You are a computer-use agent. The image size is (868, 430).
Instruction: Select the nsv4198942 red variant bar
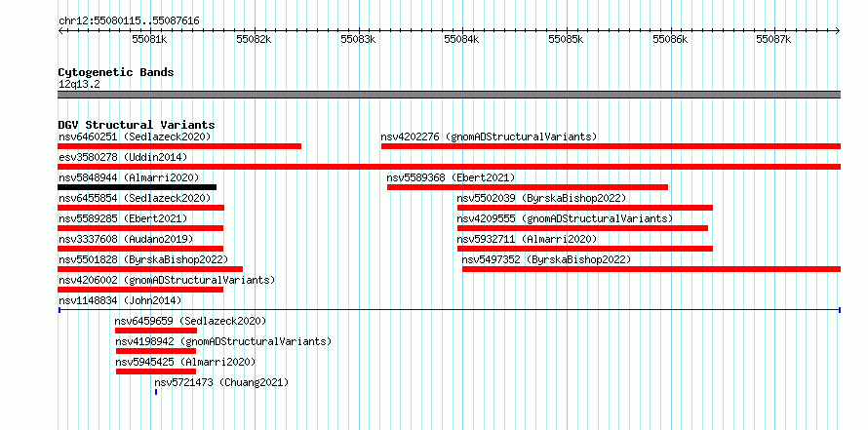tap(156, 351)
